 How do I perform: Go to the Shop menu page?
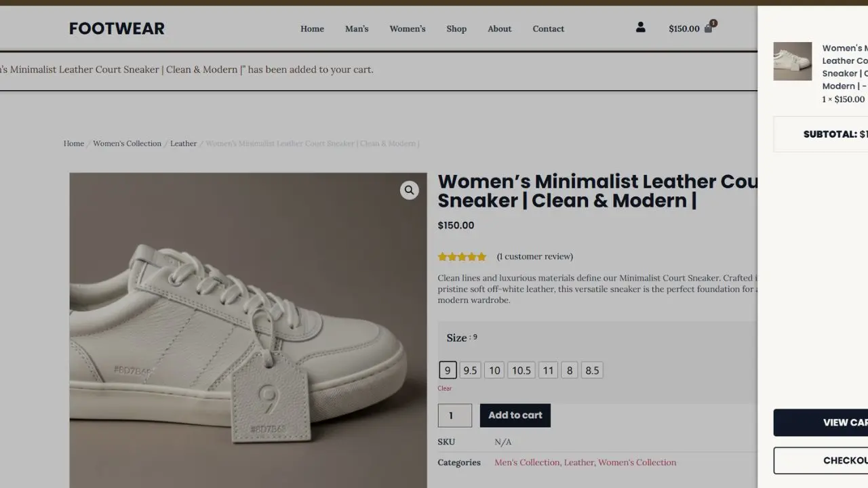(x=456, y=28)
